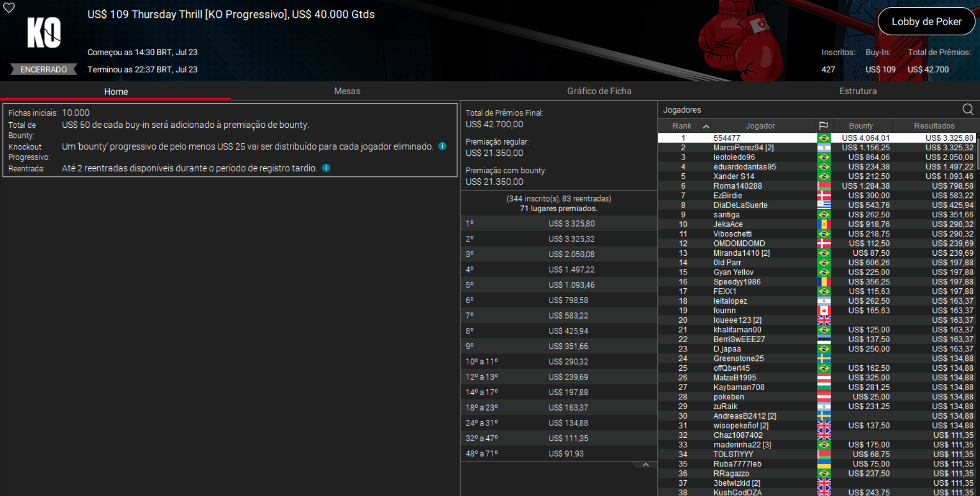Select player EzBirdie row
This screenshot has width=980, height=496.
pos(816,195)
